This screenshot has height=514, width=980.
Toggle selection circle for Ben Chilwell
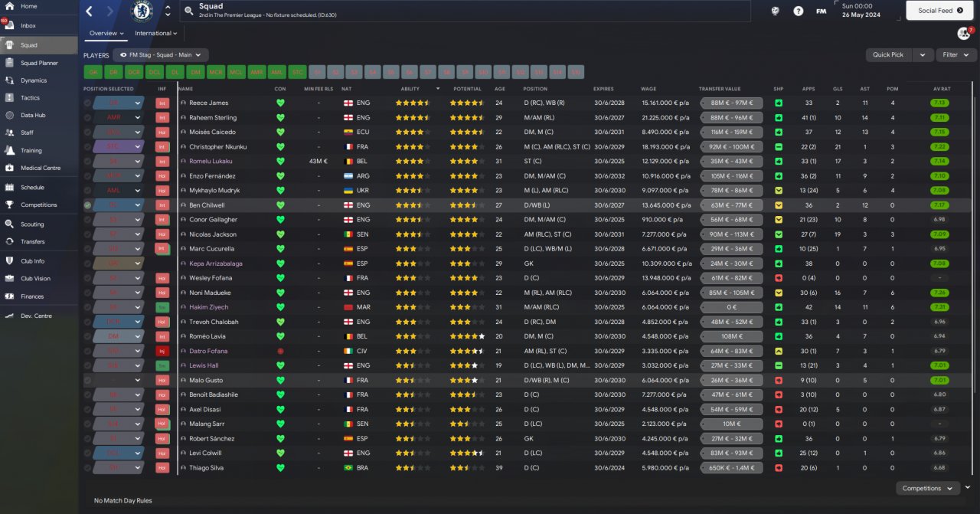pyautogui.click(x=87, y=205)
